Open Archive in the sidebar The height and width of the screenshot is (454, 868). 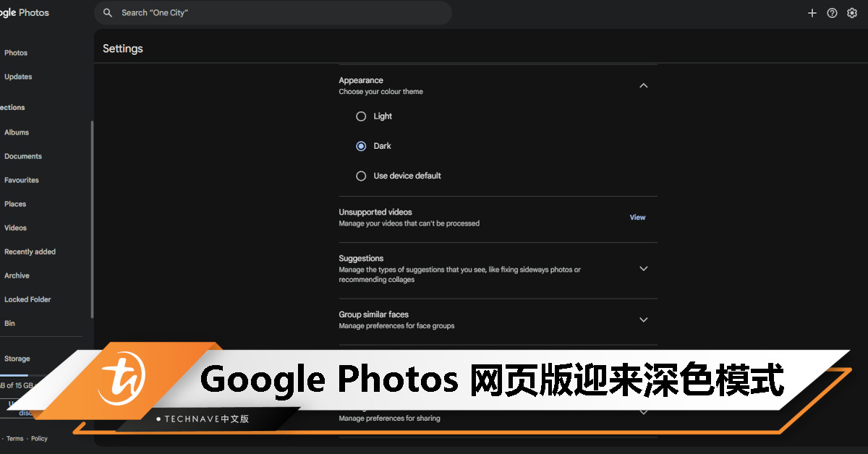click(17, 275)
